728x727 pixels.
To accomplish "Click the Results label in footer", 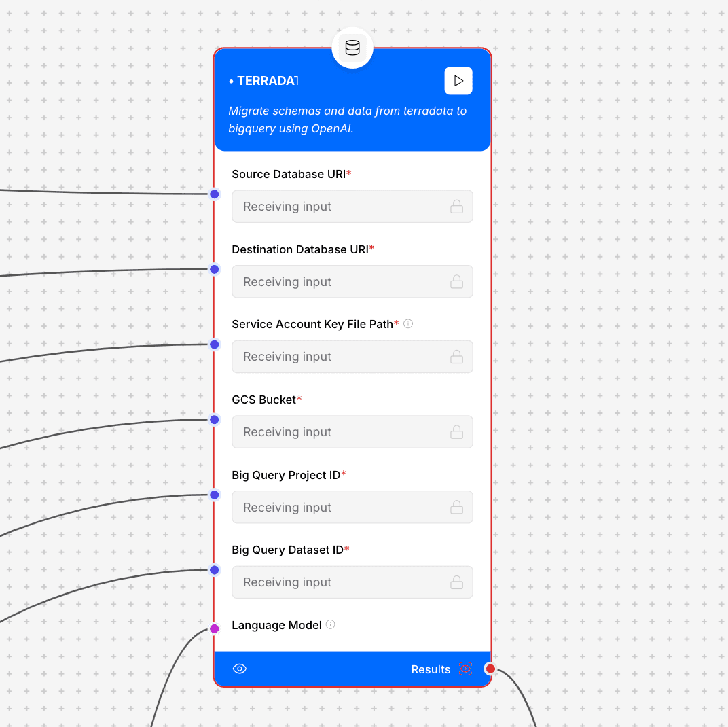I will [x=431, y=669].
